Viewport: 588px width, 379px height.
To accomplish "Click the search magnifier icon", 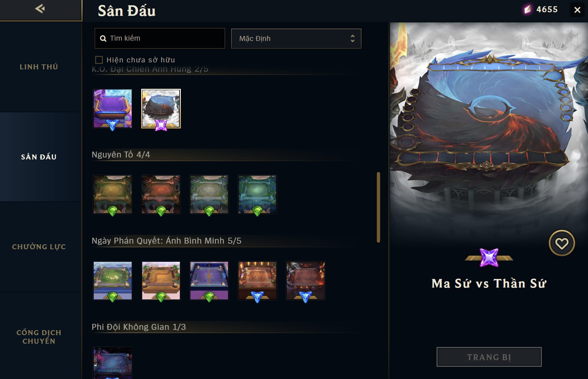I will coord(103,39).
